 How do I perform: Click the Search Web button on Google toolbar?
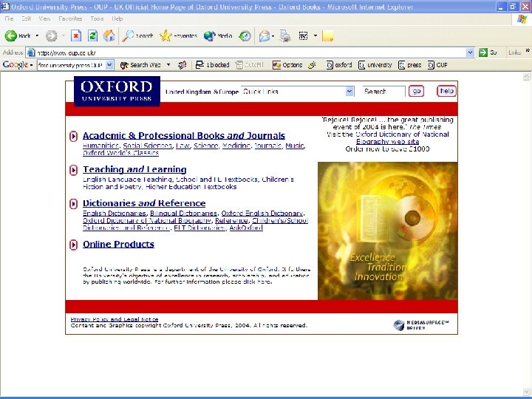(x=140, y=65)
